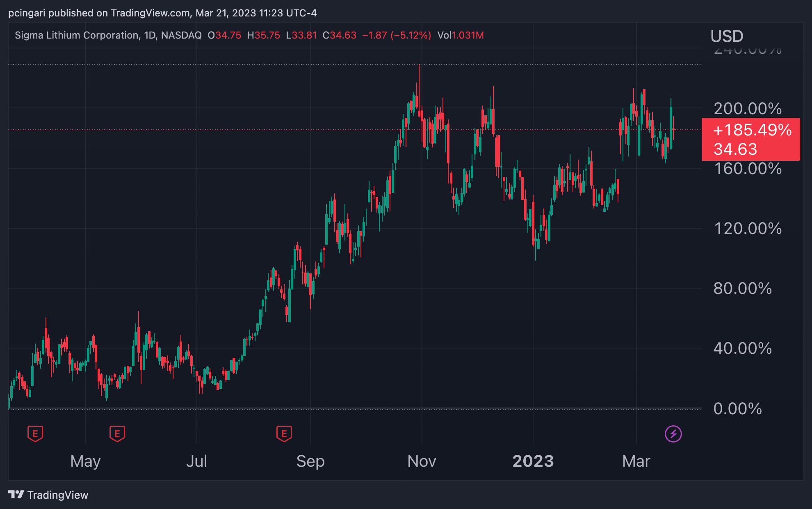This screenshot has height=509, width=812.
Task: Click the April earnings E marker
Action: click(35, 433)
